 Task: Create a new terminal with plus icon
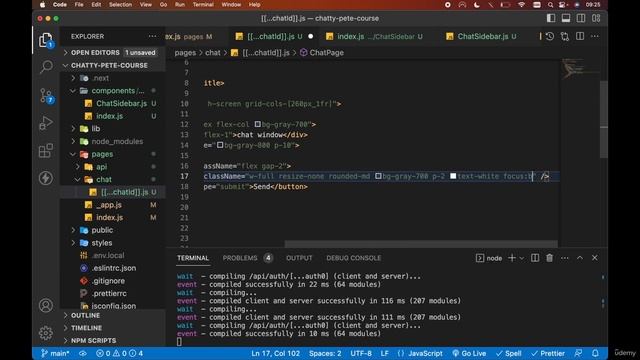click(x=512, y=258)
